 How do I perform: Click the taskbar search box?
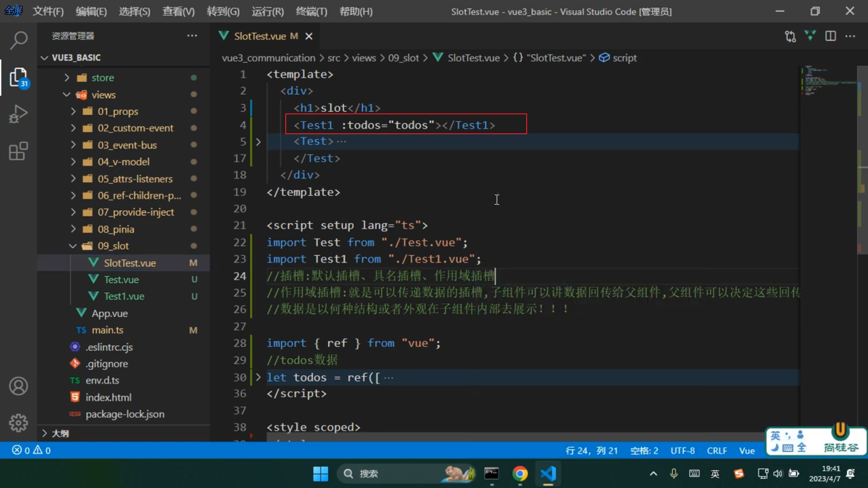click(x=406, y=474)
